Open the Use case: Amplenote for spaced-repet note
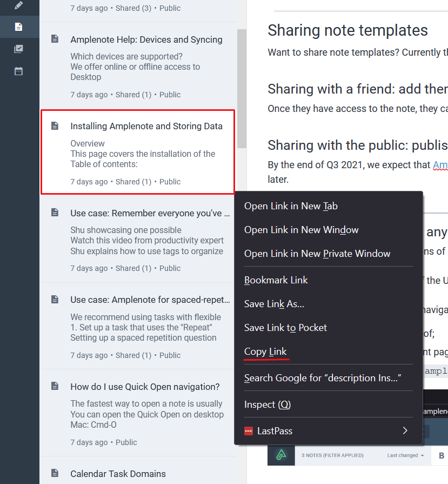Screen dimensions: 448x484 pyautogui.click(x=150, y=300)
